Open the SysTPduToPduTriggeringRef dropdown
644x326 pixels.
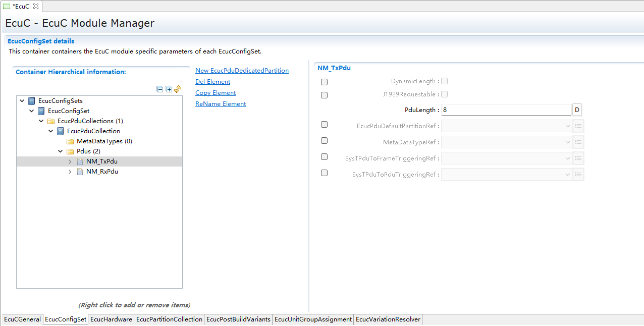(506, 175)
